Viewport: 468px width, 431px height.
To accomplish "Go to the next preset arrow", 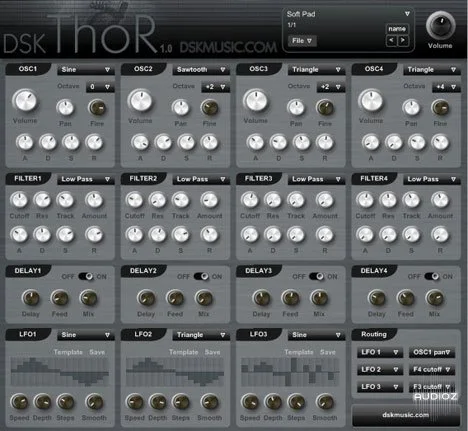I will point(403,41).
